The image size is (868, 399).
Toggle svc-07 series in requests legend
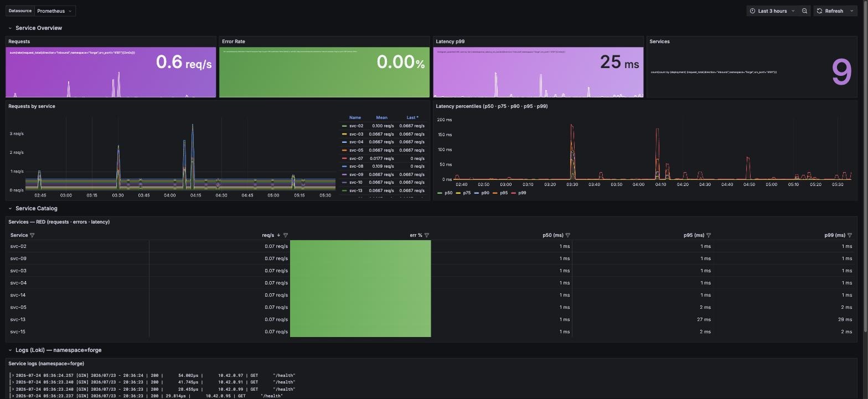(x=356, y=159)
